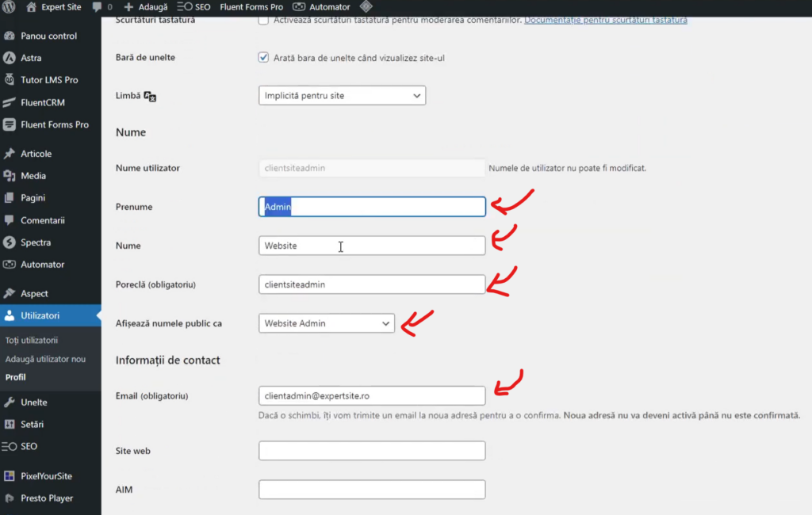Open Tutor LMS Pro sidebar icon
This screenshot has width=812, height=515.
coord(10,80)
